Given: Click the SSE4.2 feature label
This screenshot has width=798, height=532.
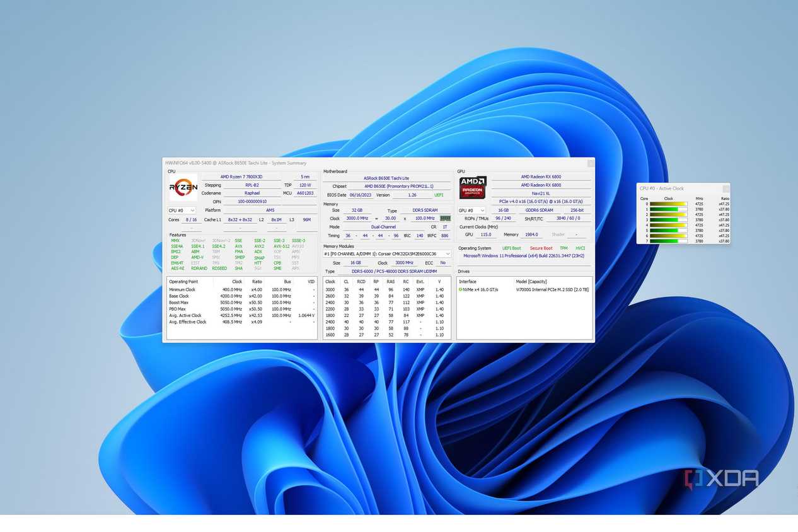Looking at the screenshot, I should click(218, 246).
